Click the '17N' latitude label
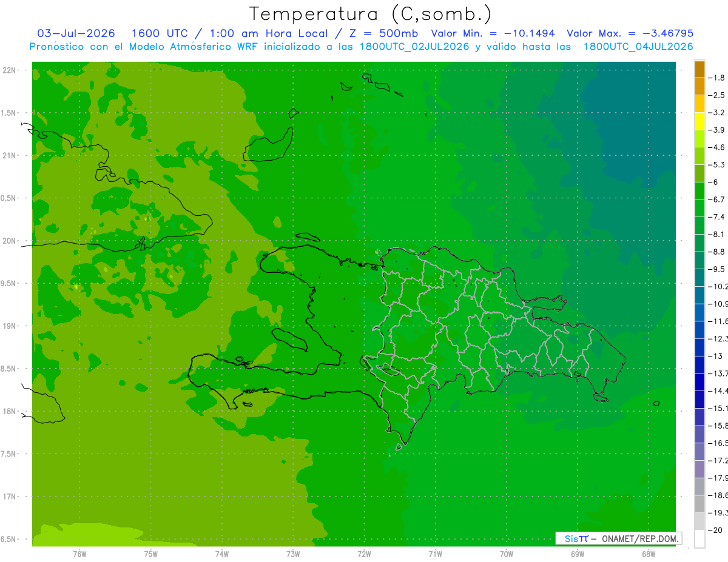728x562 pixels. (10, 497)
